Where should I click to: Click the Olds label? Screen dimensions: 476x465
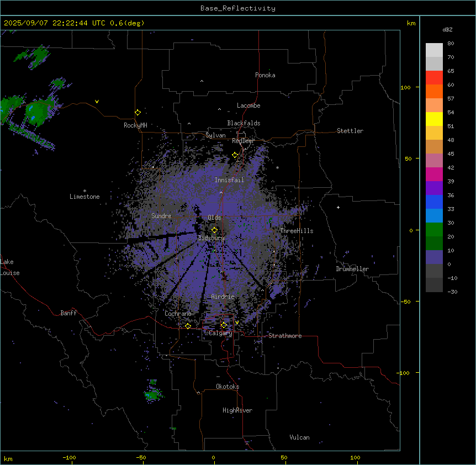click(214, 218)
